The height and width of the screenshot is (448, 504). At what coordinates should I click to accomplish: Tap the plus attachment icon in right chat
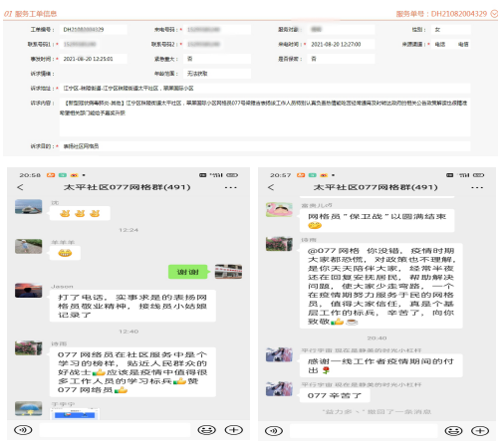tap(480, 431)
